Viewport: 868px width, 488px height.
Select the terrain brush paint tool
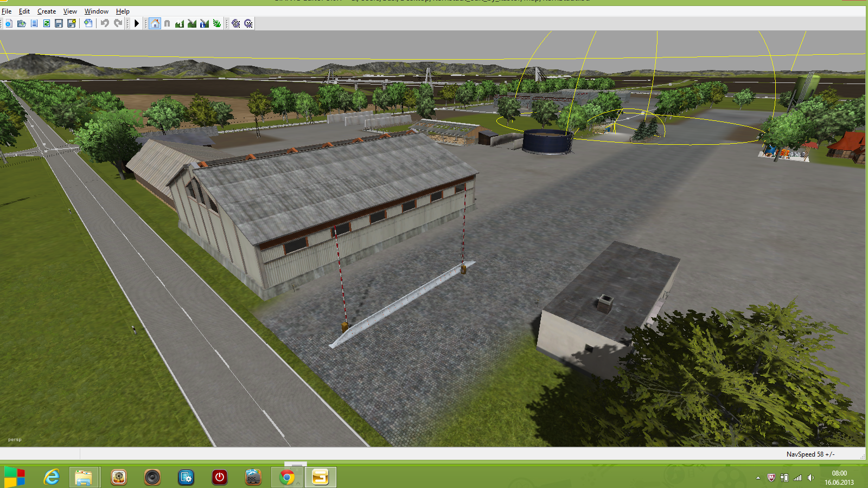192,23
